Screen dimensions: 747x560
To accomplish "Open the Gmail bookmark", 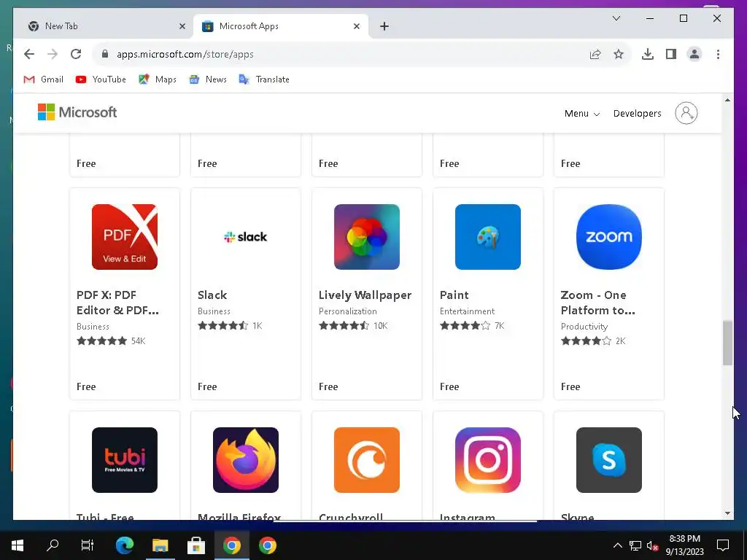I will pyautogui.click(x=43, y=79).
